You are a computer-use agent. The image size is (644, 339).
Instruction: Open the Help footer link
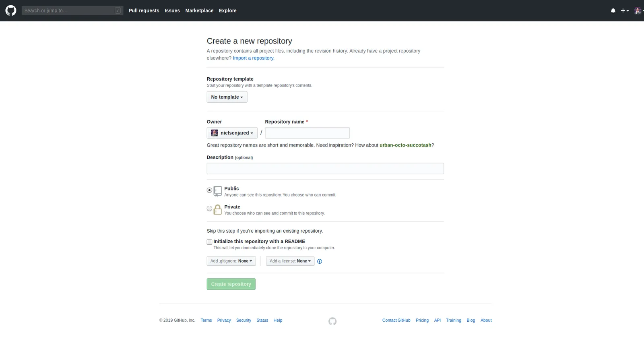click(x=278, y=320)
